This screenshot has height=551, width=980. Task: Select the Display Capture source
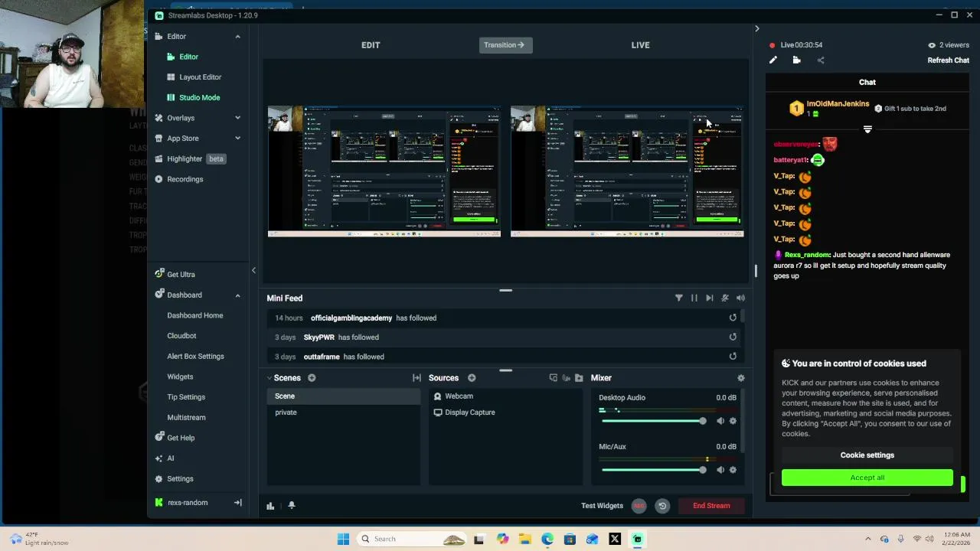(x=505, y=412)
